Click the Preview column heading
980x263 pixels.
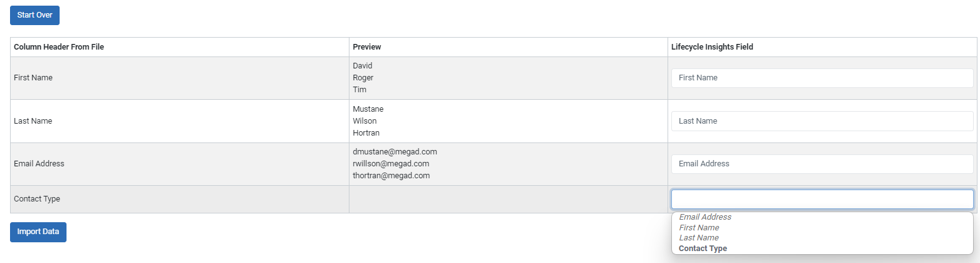pos(367,47)
